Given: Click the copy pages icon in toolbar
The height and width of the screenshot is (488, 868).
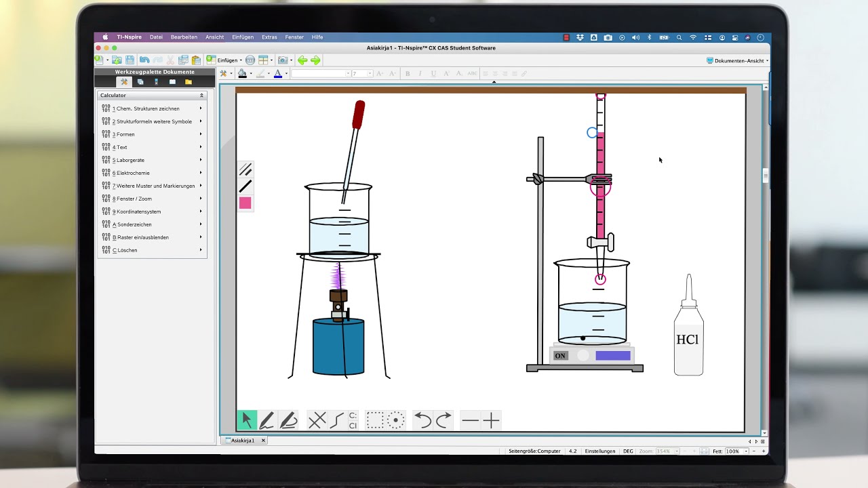Looking at the screenshot, I should [183, 60].
